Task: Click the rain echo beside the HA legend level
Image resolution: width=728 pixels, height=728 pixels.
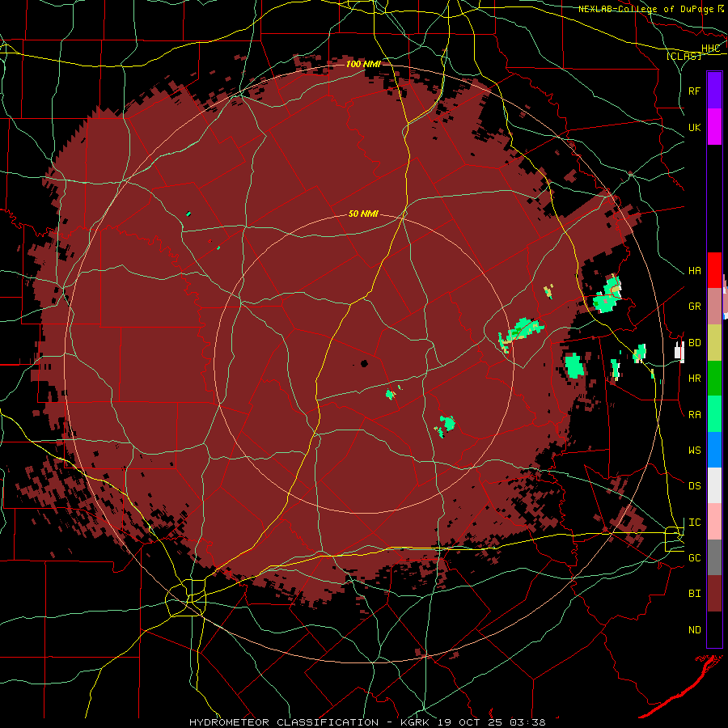Action: tap(608, 294)
